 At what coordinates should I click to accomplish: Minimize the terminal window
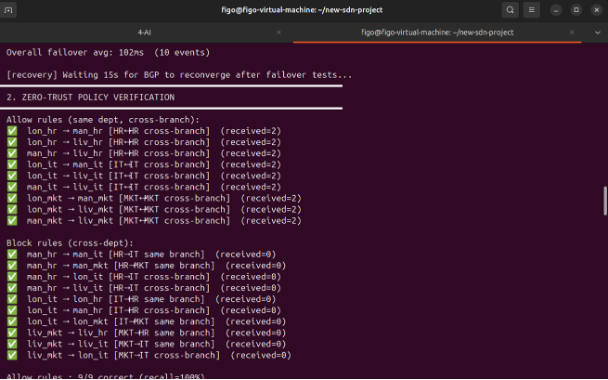556,10
